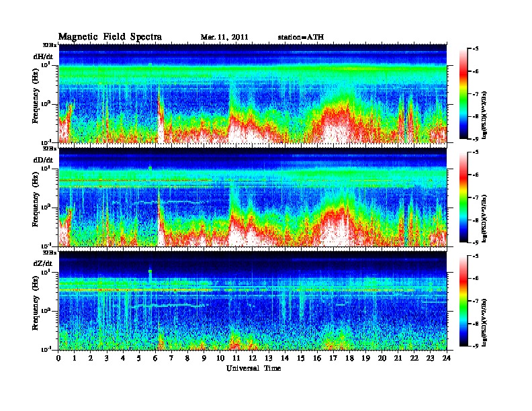Viewport: 532px width, 411px height.
Task: Click the hour "6" time axis label
Action: click(x=155, y=358)
